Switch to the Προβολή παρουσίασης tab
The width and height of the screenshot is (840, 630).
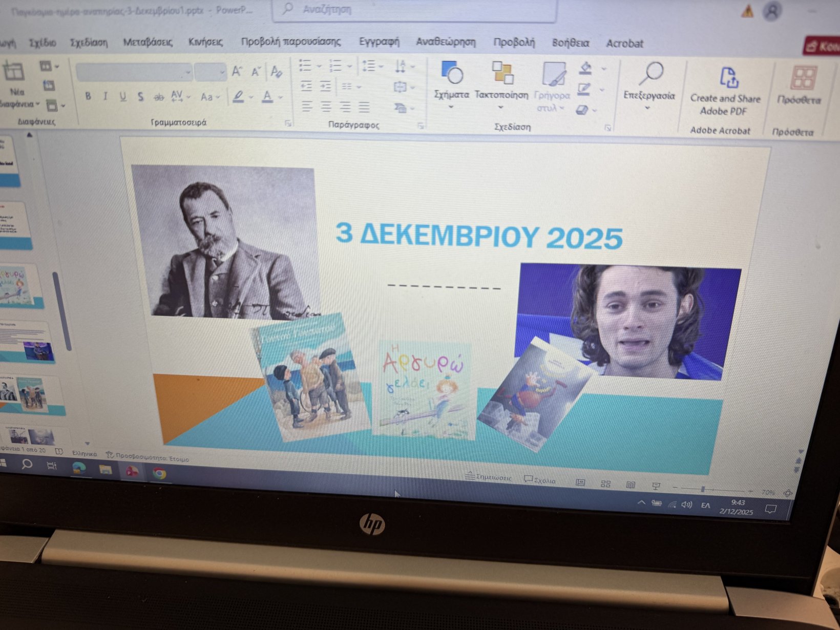[x=290, y=42]
